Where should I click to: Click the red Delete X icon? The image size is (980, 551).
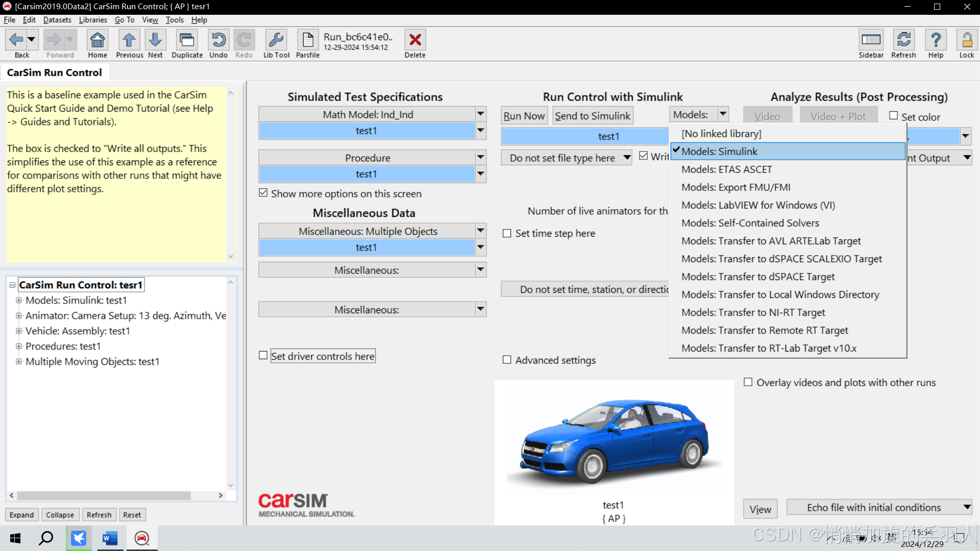[x=415, y=40]
